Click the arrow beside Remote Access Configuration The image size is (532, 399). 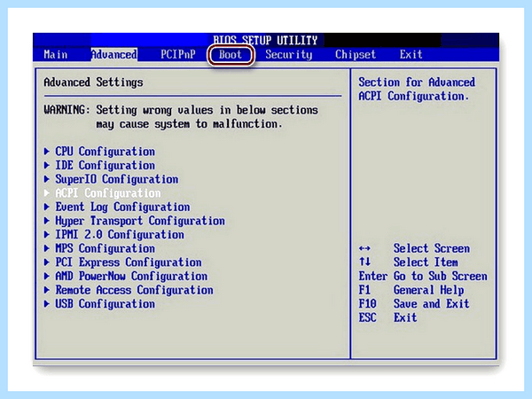pyautogui.click(x=47, y=290)
